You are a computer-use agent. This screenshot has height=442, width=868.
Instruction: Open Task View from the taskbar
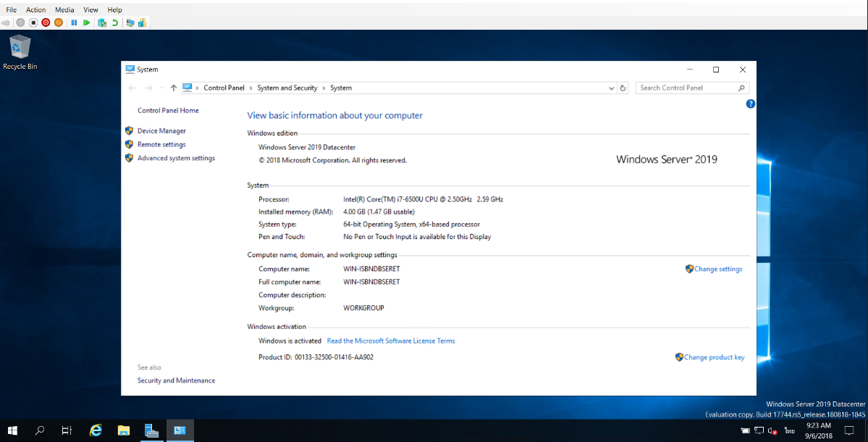coord(67,430)
